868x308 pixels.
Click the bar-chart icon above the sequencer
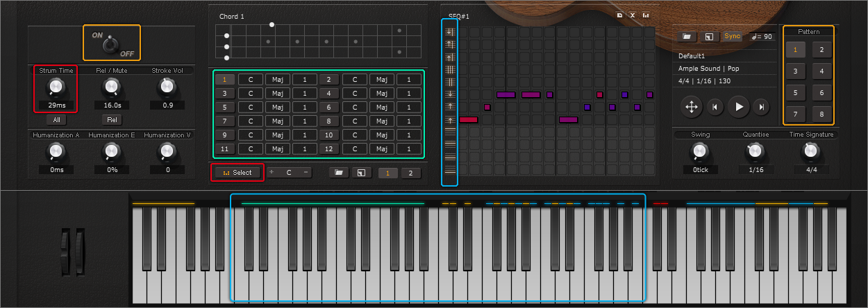pyautogui.click(x=646, y=15)
